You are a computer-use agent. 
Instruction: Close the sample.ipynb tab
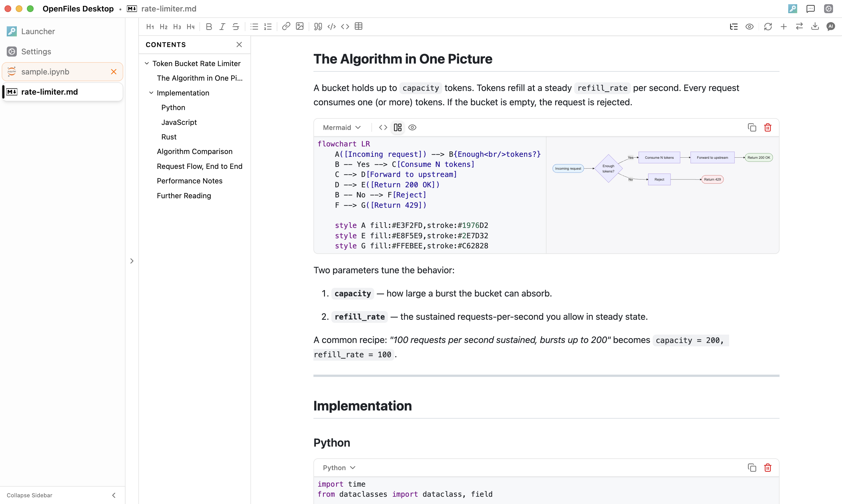(114, 72)
